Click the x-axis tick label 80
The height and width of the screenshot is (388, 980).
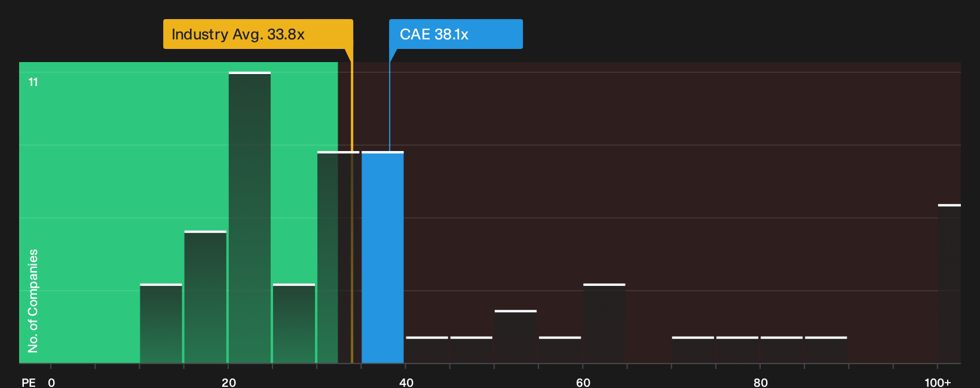(761, 383)
